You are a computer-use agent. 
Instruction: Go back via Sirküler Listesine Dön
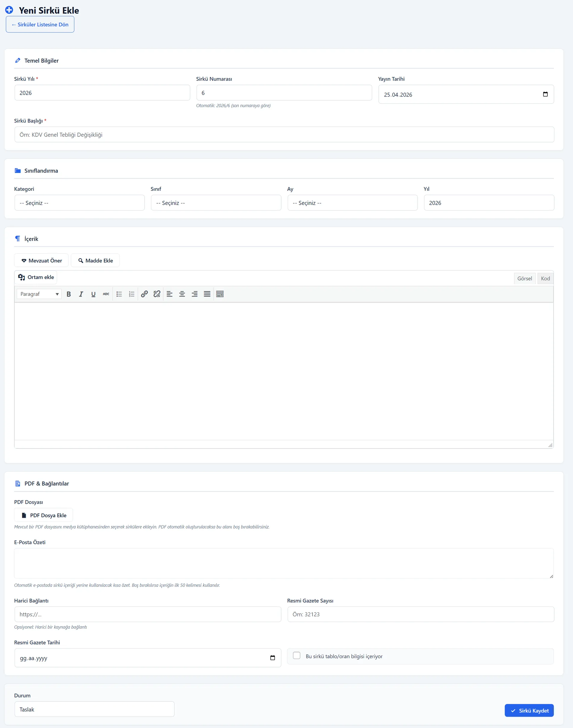click(40, 24)
